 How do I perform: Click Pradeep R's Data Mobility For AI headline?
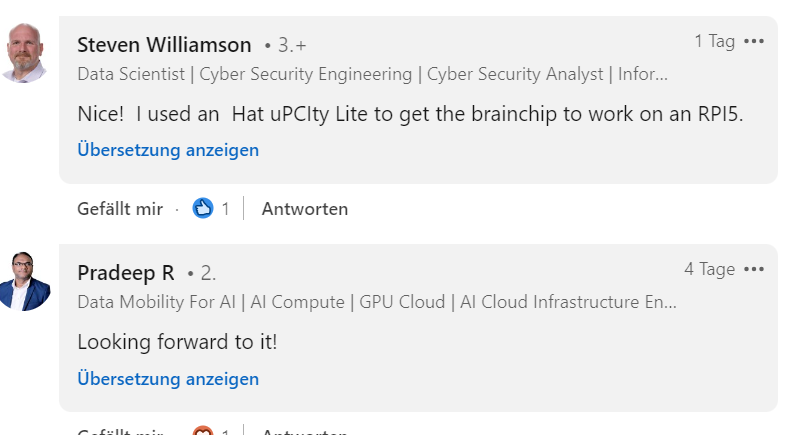click(x=377, y=302)
